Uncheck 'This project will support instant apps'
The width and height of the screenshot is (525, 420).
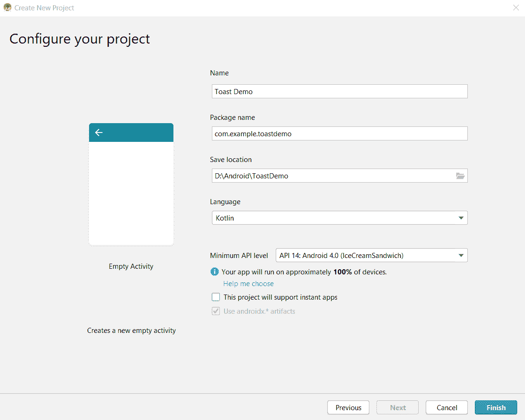click(216, 296)
